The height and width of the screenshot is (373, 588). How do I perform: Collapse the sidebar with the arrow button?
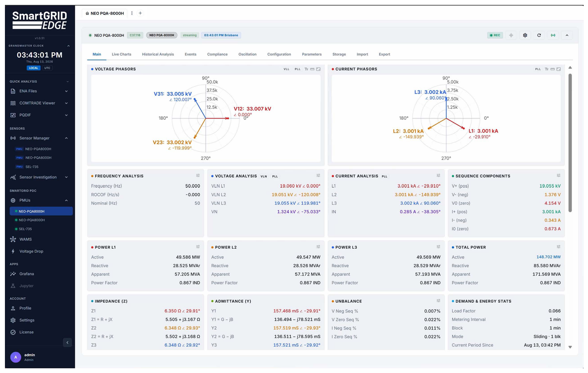coord(68,343)
